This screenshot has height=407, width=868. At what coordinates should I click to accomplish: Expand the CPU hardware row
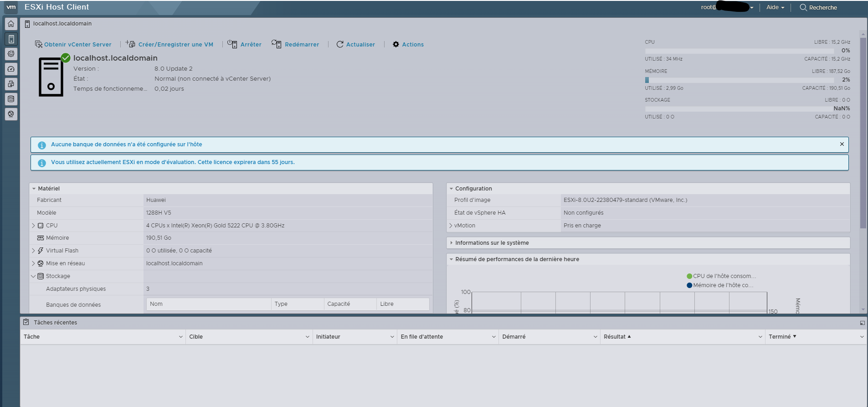(33, 226)
